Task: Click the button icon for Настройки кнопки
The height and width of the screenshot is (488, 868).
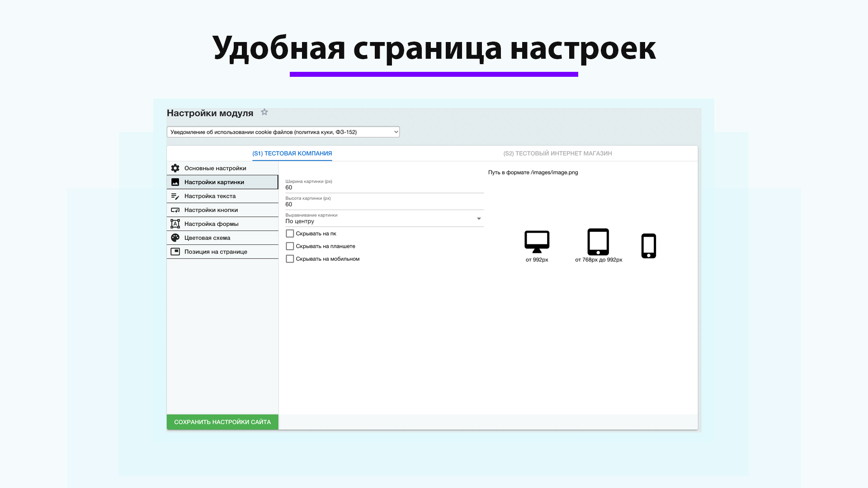Action: click(175, 210)
